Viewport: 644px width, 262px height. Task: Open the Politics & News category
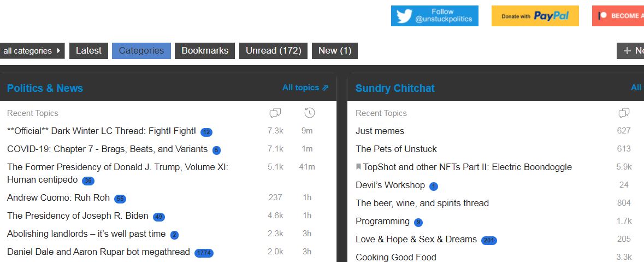(45, 88)
